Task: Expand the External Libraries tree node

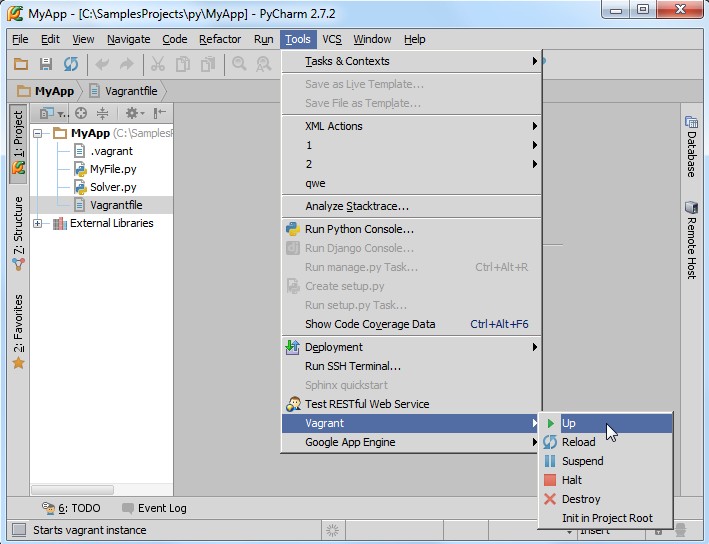Action: pyautogui.click(x=38, y=223)
